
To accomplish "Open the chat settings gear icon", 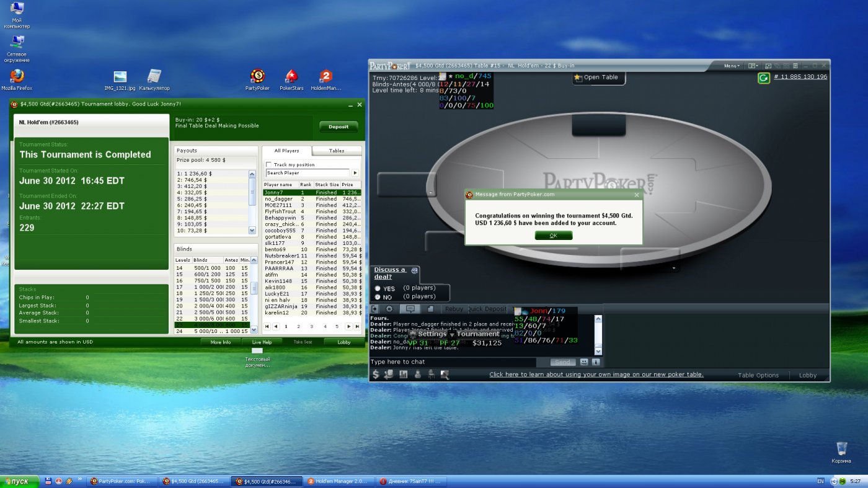I will pyautogui.click(x=389, y=309).
